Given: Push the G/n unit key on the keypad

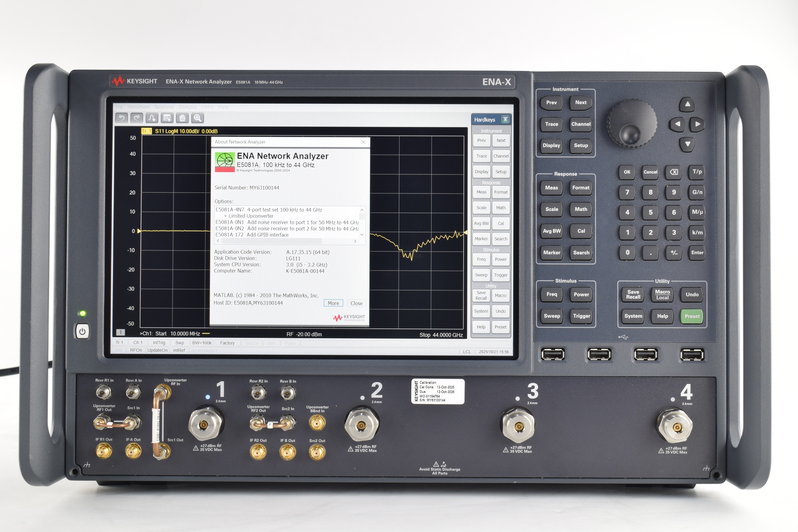Looking at the screenshot, I should pyautogui.click(x=697, y=192).
